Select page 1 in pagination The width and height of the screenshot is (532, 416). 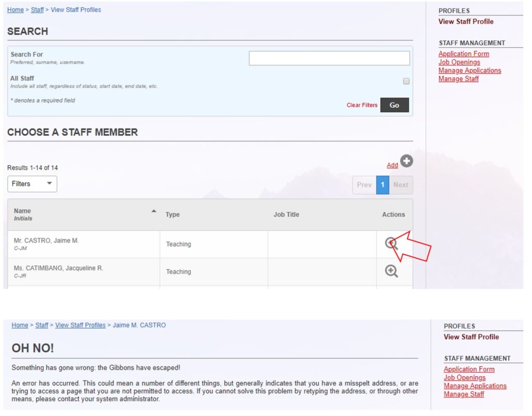click(382, 185)
